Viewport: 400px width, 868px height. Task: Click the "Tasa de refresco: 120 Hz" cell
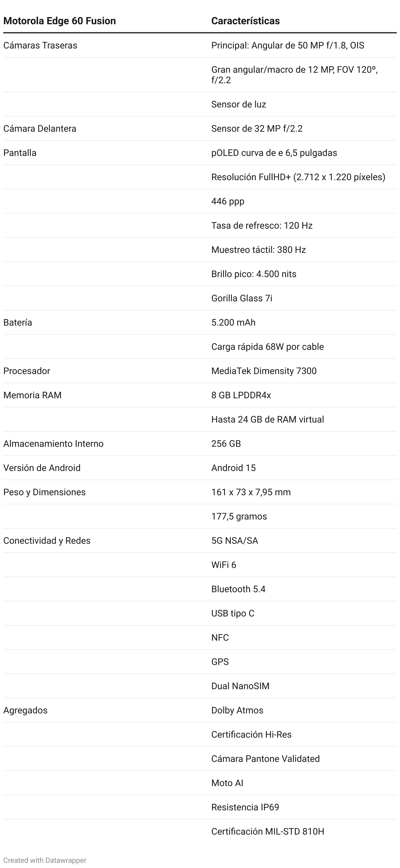point(262,225)
